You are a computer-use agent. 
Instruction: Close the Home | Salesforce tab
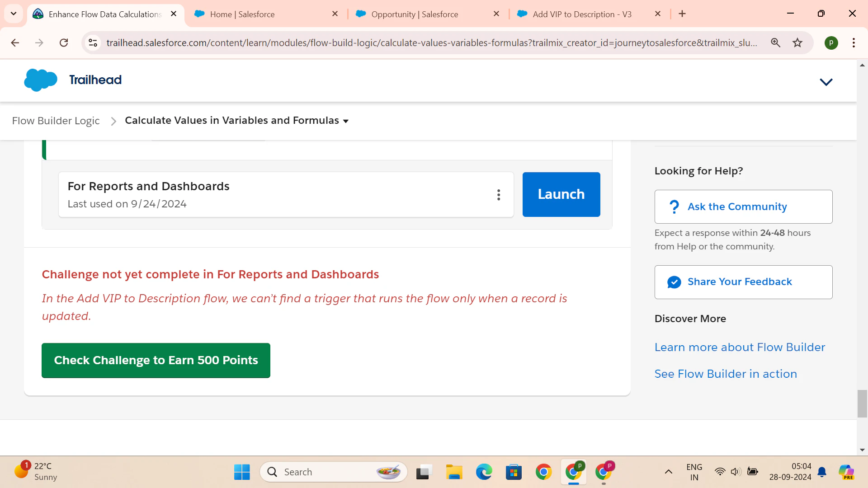point(335,14)
